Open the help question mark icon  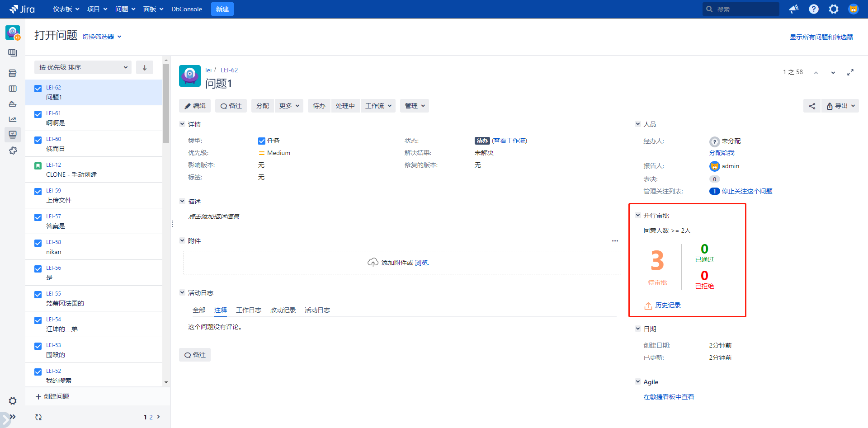[x=814, y=9]
